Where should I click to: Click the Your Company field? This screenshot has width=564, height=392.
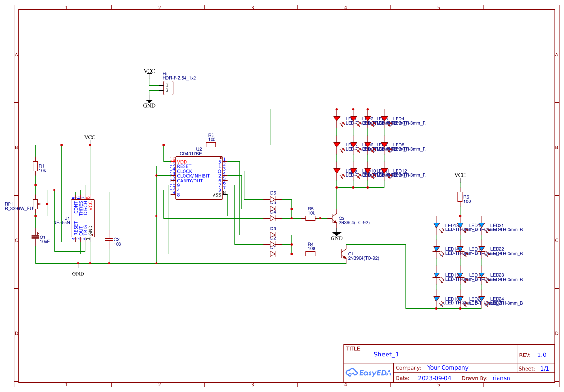click(447, 368)
